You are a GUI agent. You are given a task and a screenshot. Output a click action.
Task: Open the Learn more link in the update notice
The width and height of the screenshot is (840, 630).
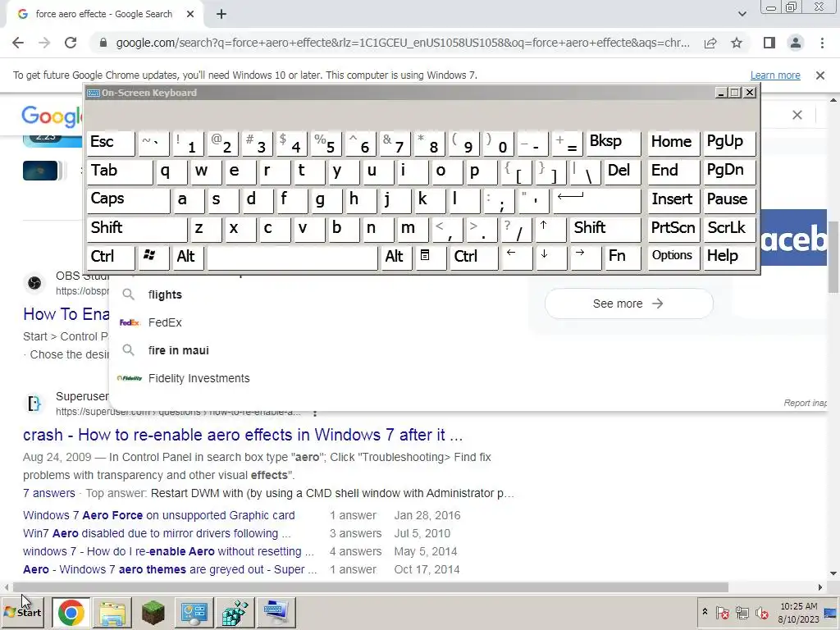[775, 75]
